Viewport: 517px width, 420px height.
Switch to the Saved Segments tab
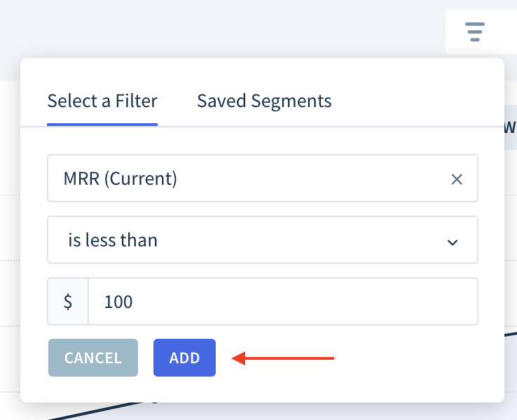(x=264, y=101)
